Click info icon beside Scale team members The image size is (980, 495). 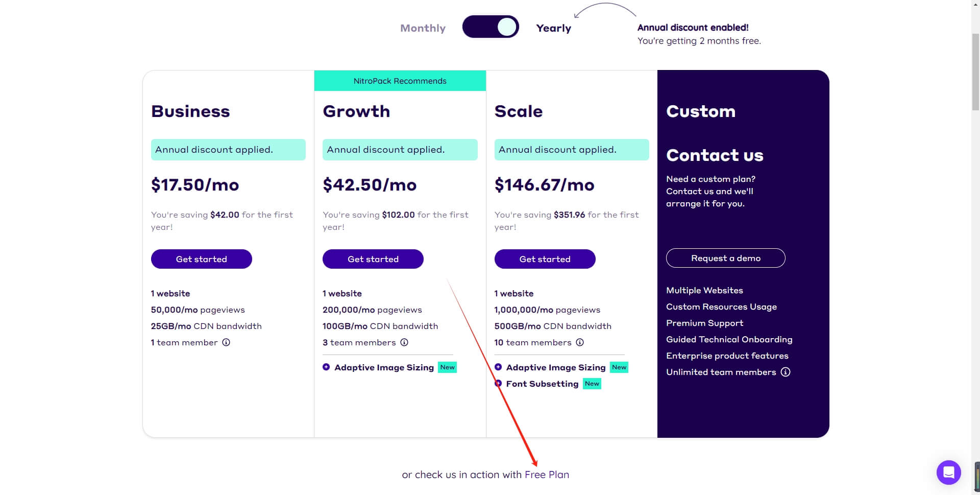580,343
